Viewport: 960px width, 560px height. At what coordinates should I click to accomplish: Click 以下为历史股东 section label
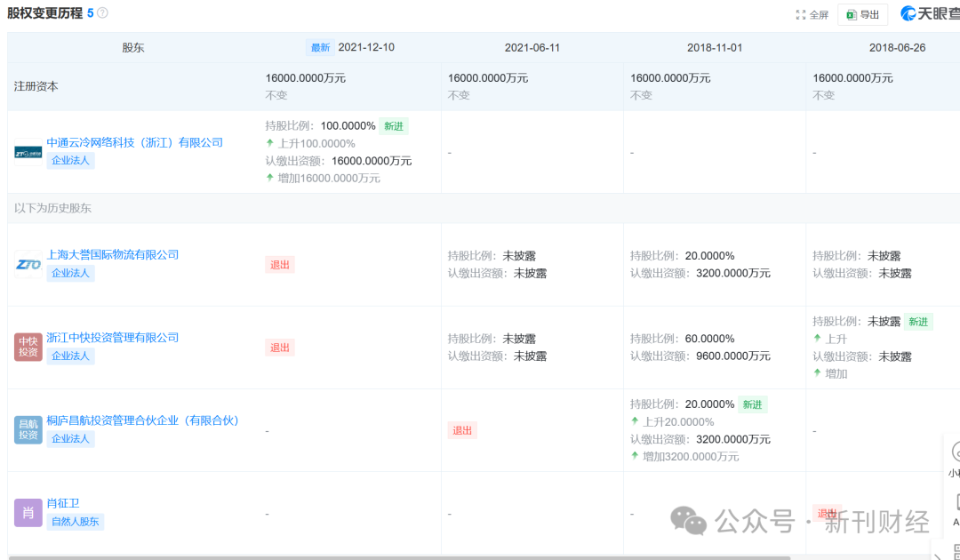pos(52,208)
